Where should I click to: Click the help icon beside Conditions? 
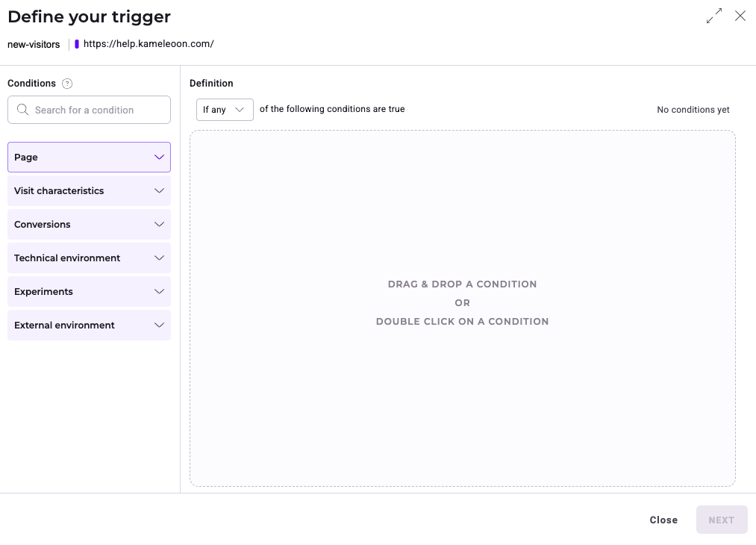tap(67, 84)
